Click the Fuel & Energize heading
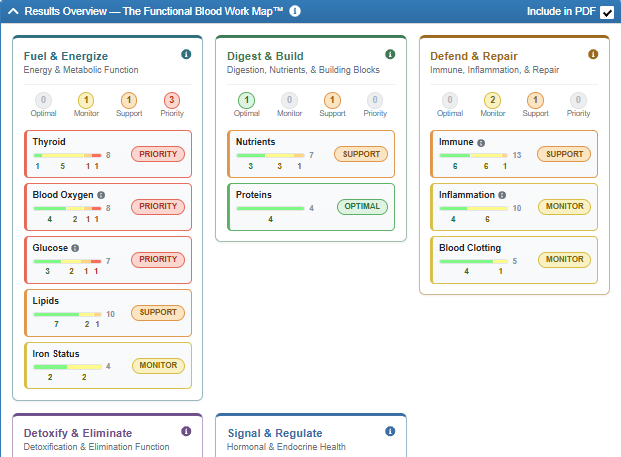Image resolution: width=621 pixels, height=457 pixels. (66, 56)
